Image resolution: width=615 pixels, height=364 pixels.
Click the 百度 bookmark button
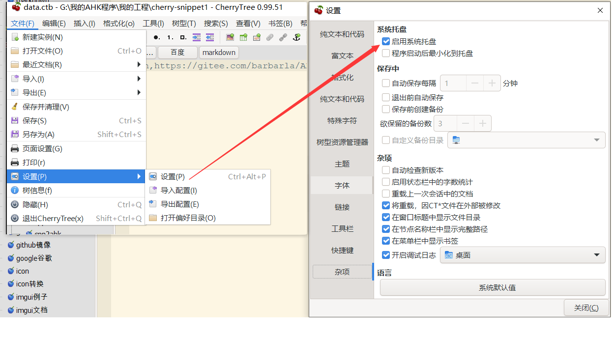[177, 52]
